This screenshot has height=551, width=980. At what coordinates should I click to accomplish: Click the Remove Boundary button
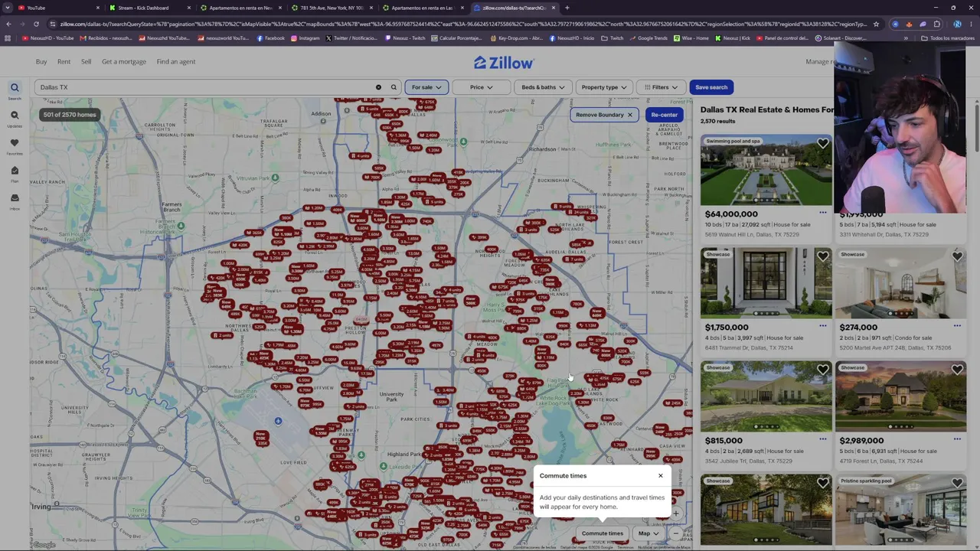point(604,115)
